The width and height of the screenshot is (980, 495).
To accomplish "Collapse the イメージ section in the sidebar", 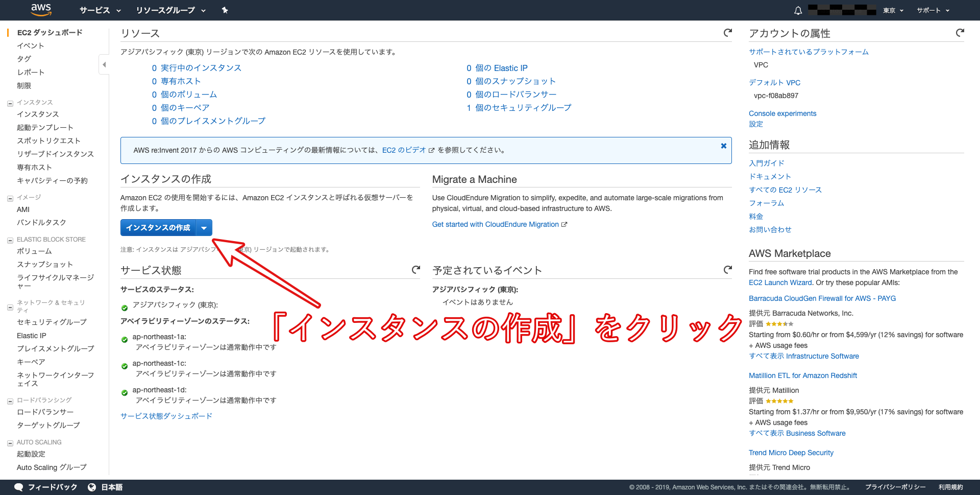I will 10,198.
